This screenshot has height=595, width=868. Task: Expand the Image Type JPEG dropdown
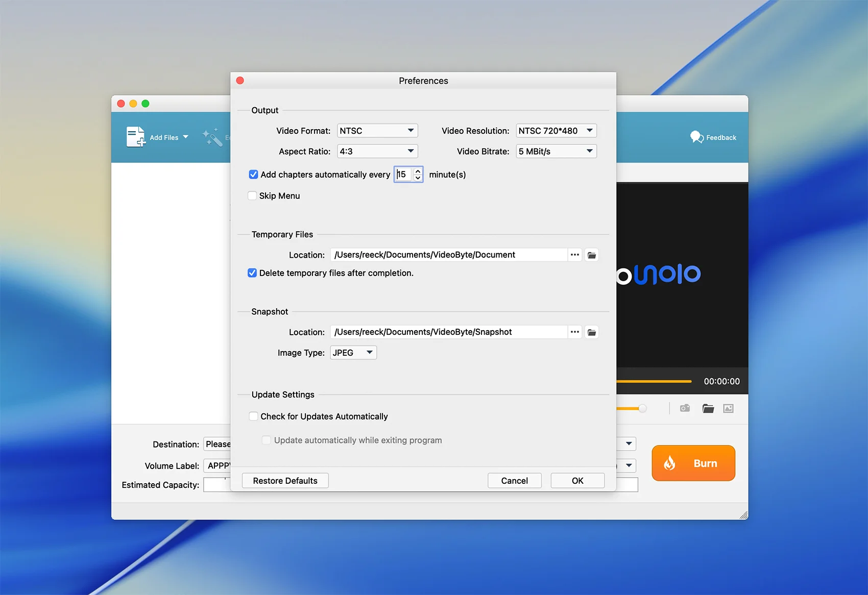click(353, 353)
